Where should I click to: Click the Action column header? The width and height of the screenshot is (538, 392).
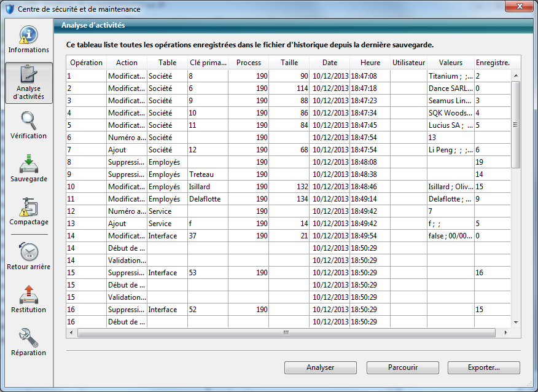[x=127, y=63]
